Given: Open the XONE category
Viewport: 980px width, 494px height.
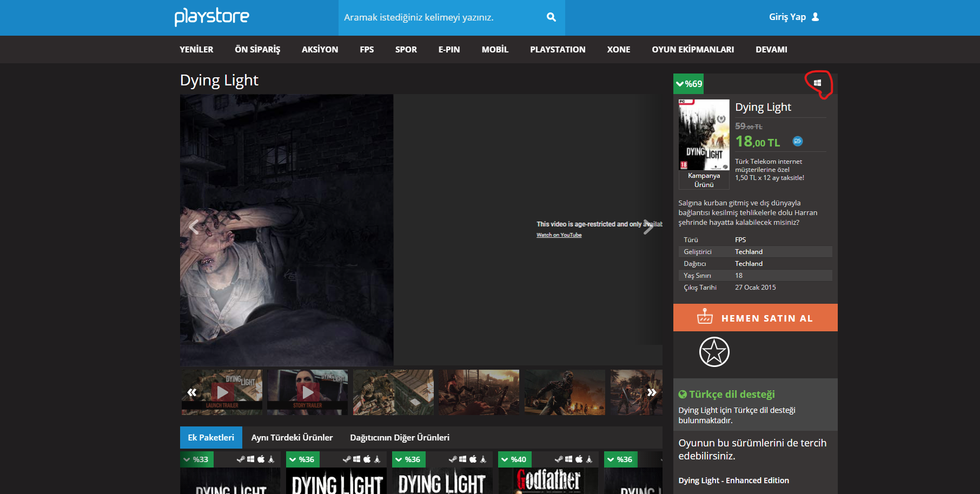Looking at the screenshot, I should pos(619,50).
